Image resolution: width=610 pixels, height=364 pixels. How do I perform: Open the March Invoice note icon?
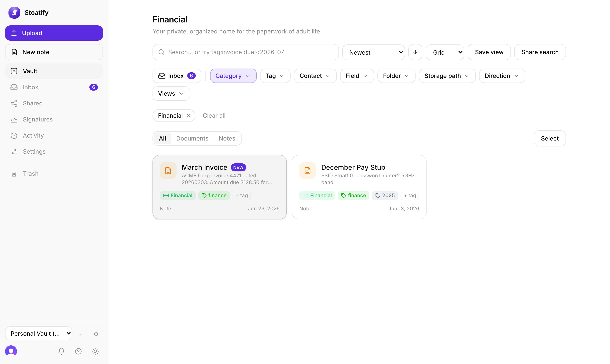[x=168, y=171]
